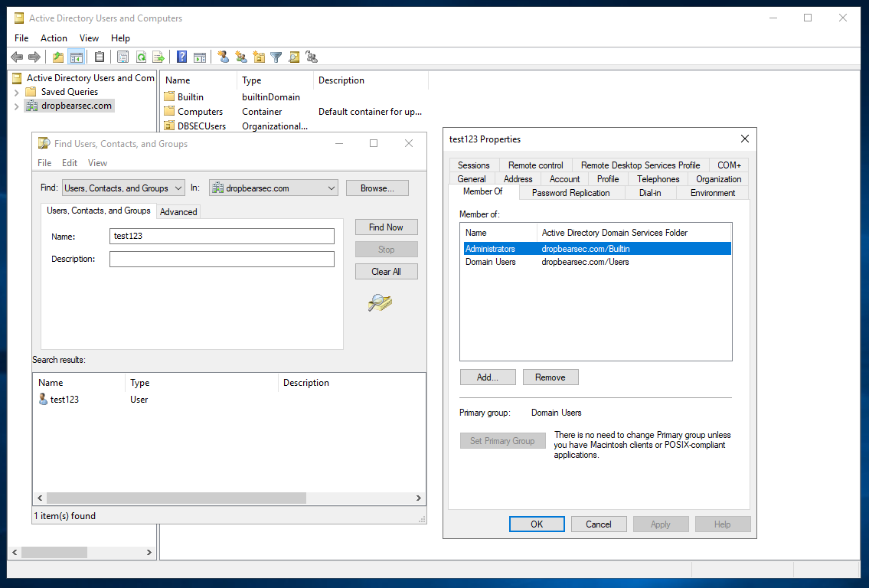The width and height of the screenshot is (869, 588).
Task: Expand the dropbearsec.com tree node
Action: 17,106
